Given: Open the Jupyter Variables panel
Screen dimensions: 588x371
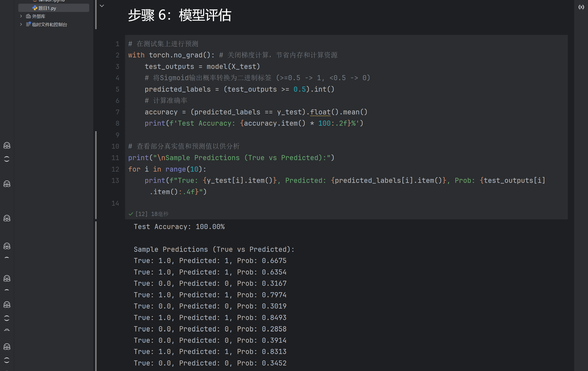Looking at the screenshot, I should [x=581, y=7].
